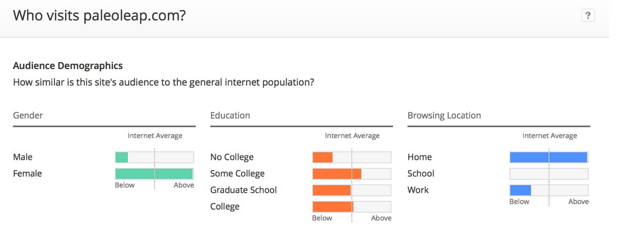The width and height of the screenshot is (644, 237).
Task: Click the "Who visits paleoleap.com?" title
Action: click(x=99, y=16)
